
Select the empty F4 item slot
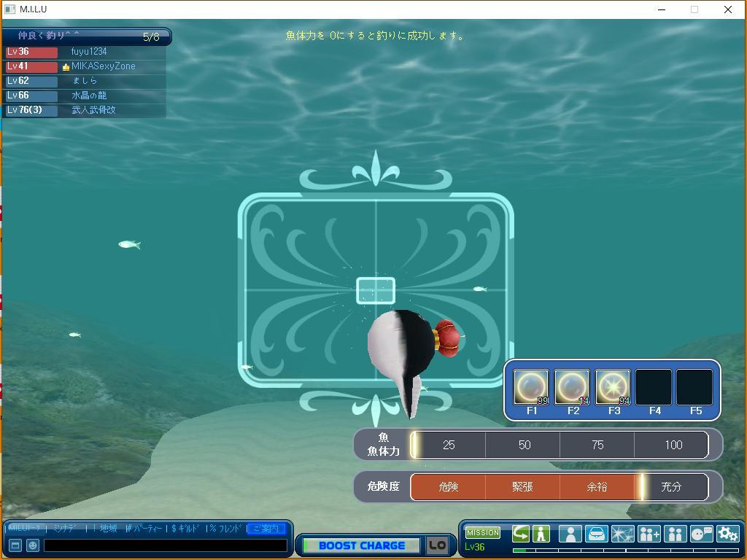tap(654, 387)
